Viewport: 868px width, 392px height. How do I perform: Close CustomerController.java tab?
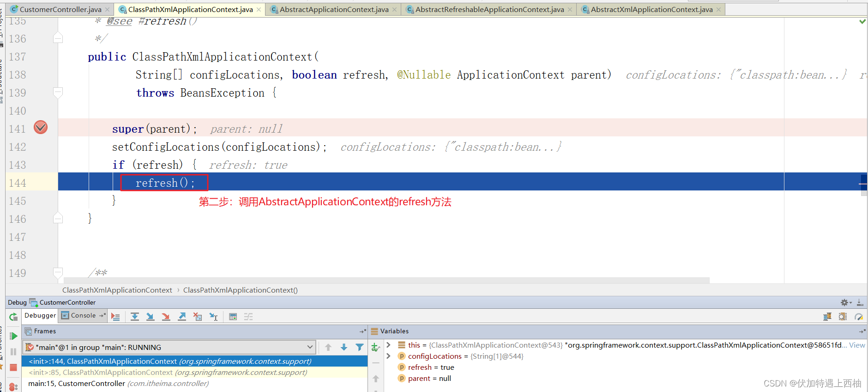click(108, 9)
